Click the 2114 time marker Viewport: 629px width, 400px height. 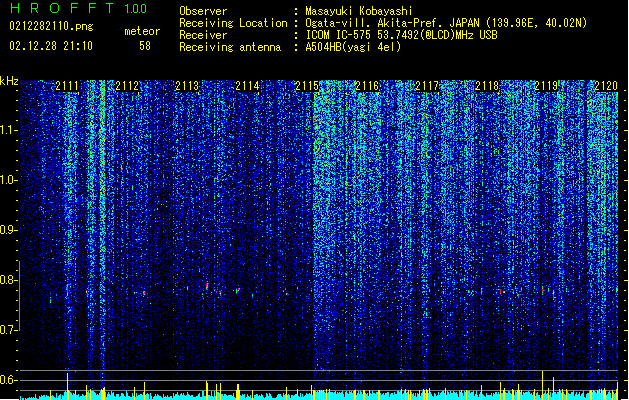pos(247,86)
